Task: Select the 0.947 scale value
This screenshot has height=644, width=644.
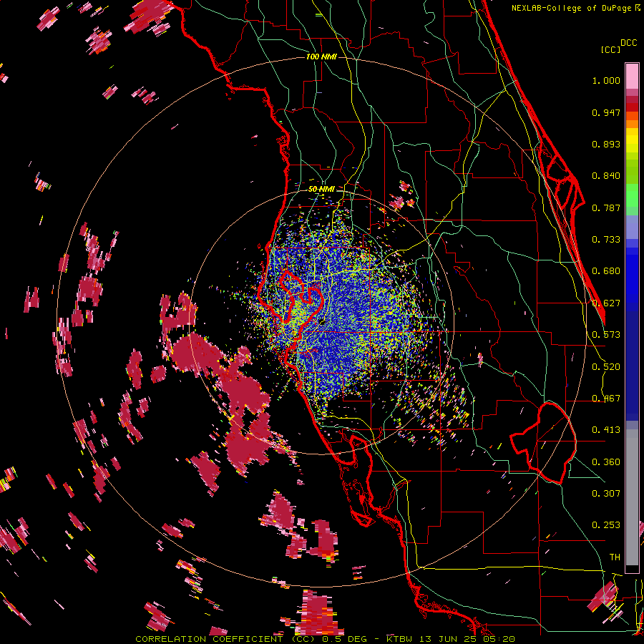Action: (x=606, y=112)
